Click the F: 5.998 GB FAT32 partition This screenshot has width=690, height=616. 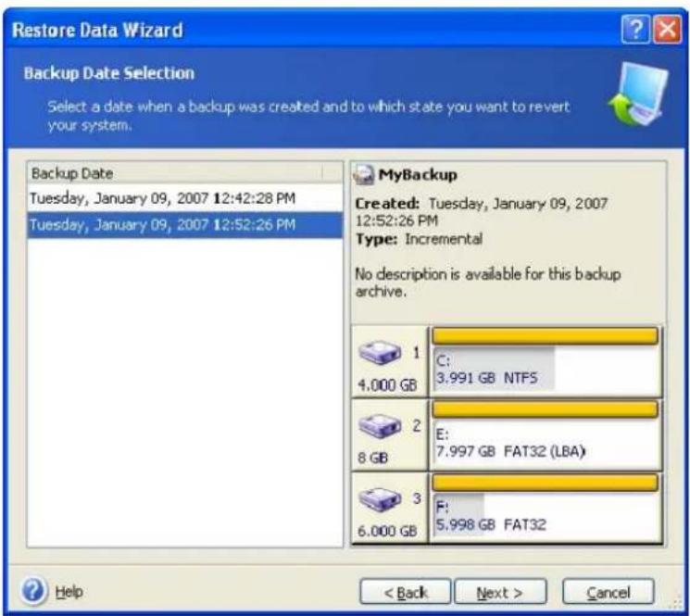[546, 517]
